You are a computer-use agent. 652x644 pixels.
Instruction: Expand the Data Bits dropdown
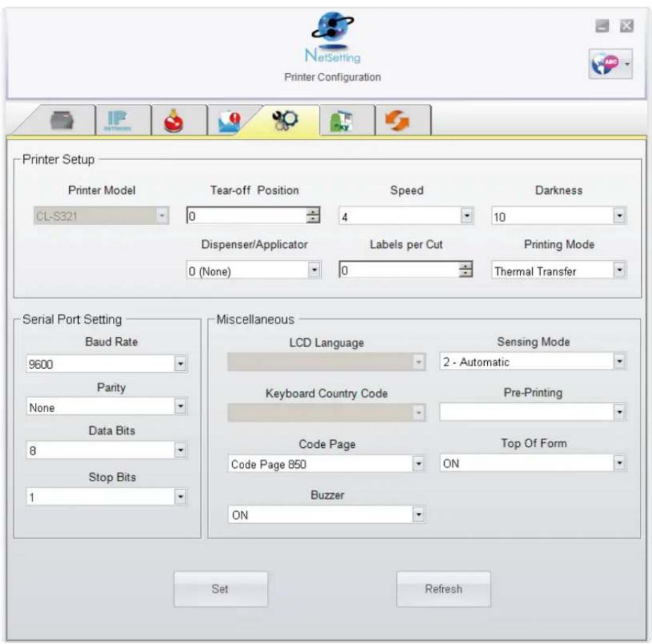(180, 450)
